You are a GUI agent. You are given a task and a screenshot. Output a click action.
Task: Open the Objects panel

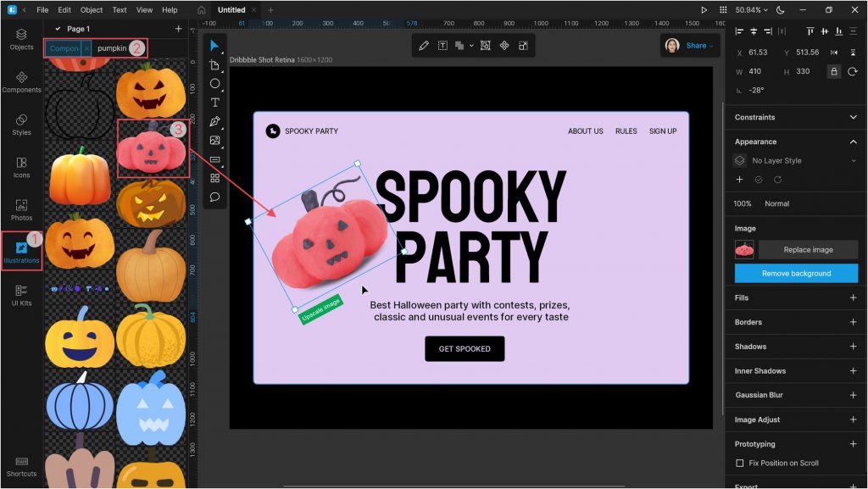(21, 39)
